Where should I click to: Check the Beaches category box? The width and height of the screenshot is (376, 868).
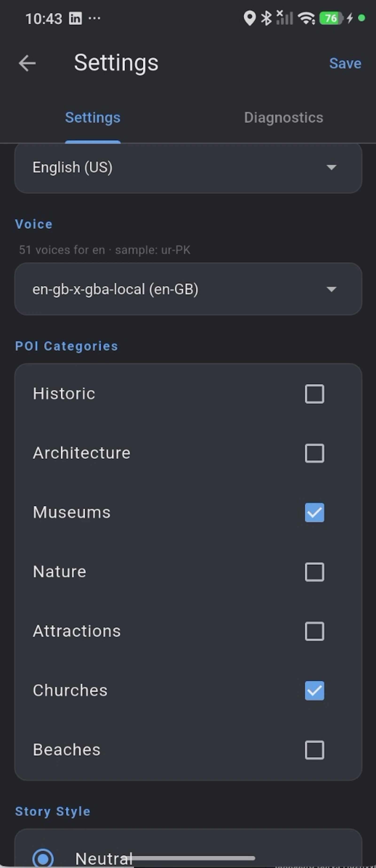[x=314, y=750]
